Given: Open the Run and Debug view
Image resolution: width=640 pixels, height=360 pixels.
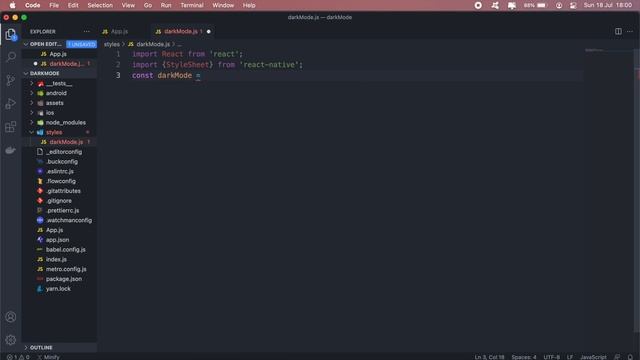Looking at the screenshot, I should tap(11, 104).
